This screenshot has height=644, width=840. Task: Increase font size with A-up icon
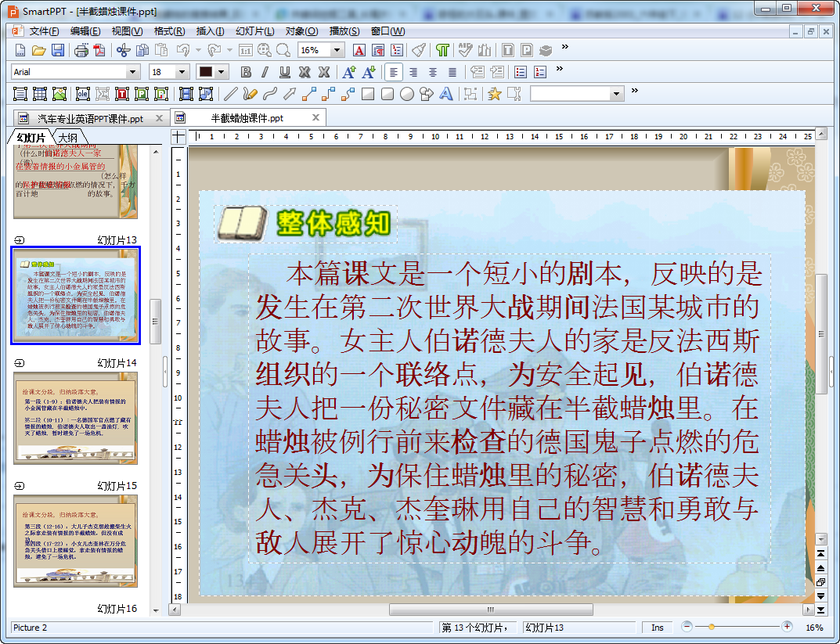[348, 72]
